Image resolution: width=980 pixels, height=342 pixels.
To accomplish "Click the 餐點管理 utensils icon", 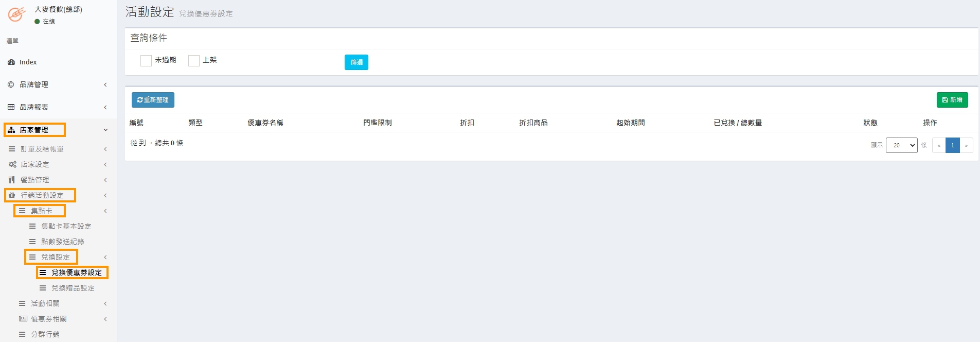I will click(x=12, y=180).
